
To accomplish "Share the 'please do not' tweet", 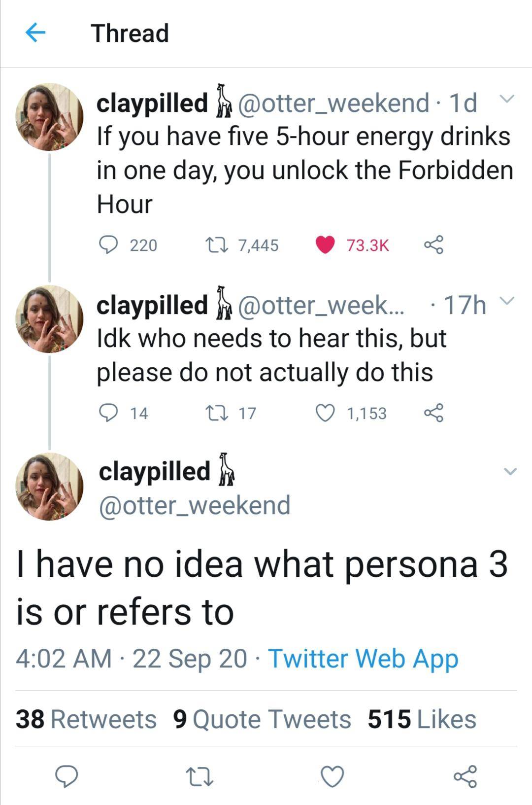I will pos(433,413).
